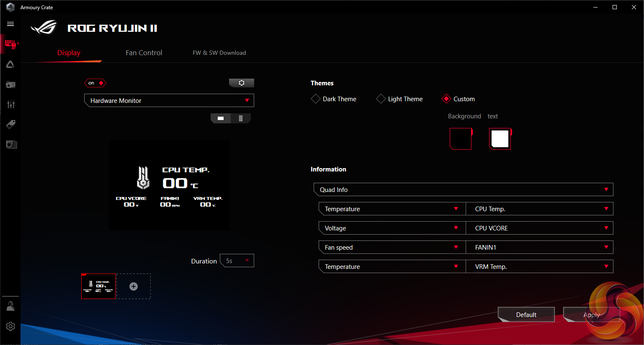Toggle the display on/off switch
The height and width of the screenshot is (345, 644).
pos(95,83)
